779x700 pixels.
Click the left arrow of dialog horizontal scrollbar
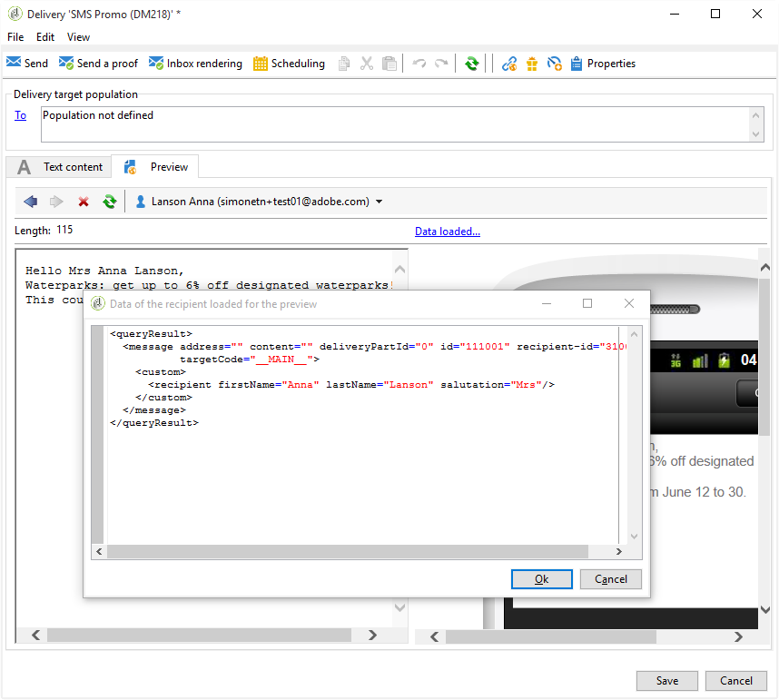point(99,551)
